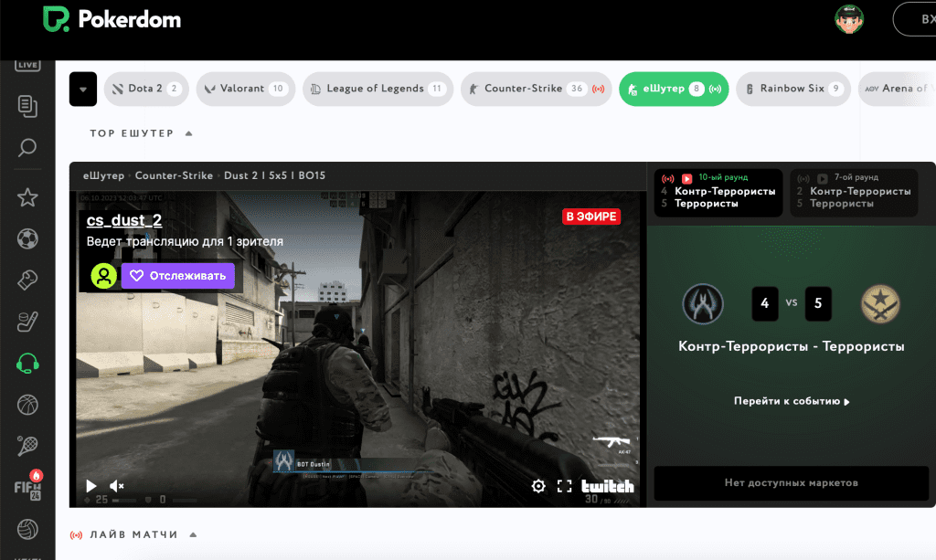Collapse the ЛАЙВ МАТЧИ section

[x=193, y=534]
